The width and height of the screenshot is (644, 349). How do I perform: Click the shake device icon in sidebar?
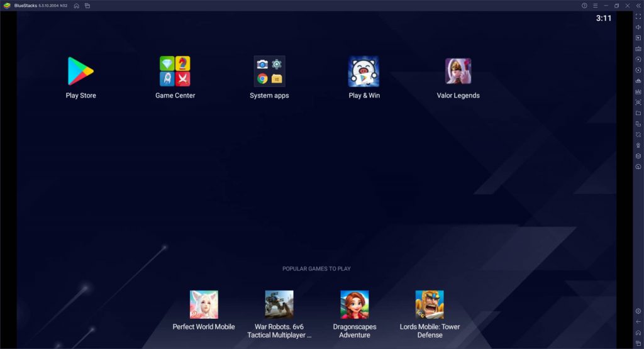click(638, 135)
